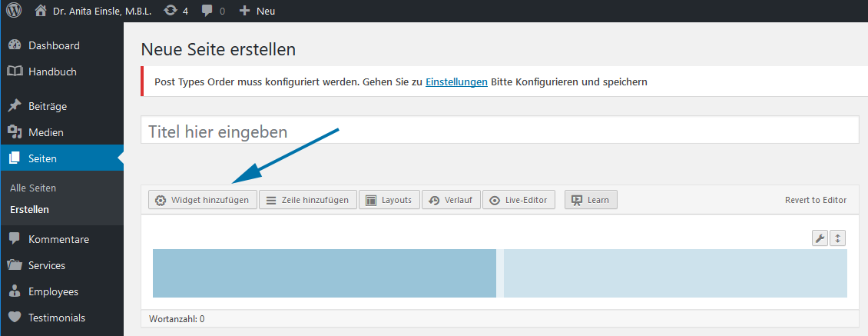Click the Learn button
This screenshot has width=868, height=336.
pos(591,200)
